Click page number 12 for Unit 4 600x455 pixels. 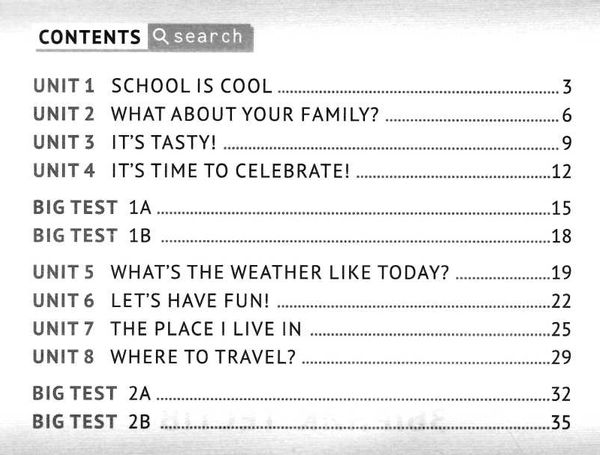[560, 171]
